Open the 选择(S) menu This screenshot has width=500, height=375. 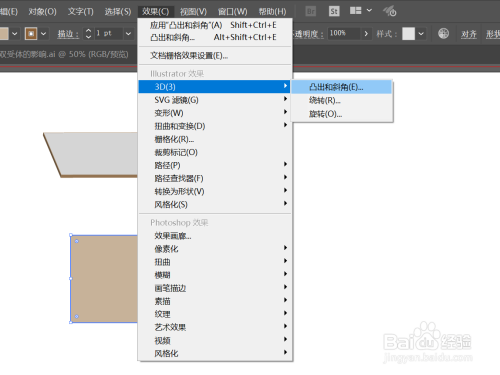(x=118, y=12)
